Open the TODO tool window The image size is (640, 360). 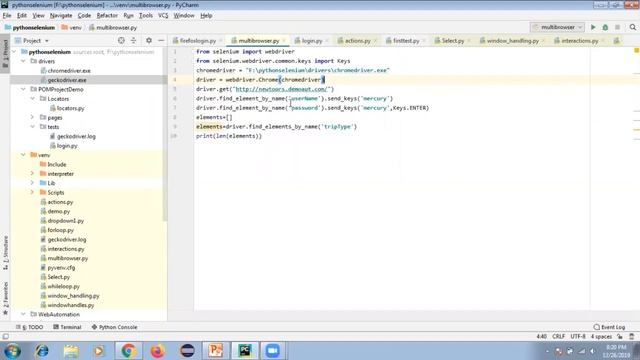(29, 327)
